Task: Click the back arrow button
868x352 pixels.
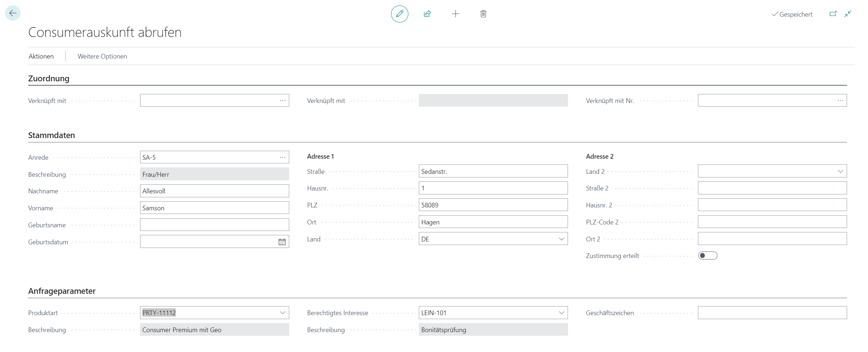Action: click(x=13, y=13)
